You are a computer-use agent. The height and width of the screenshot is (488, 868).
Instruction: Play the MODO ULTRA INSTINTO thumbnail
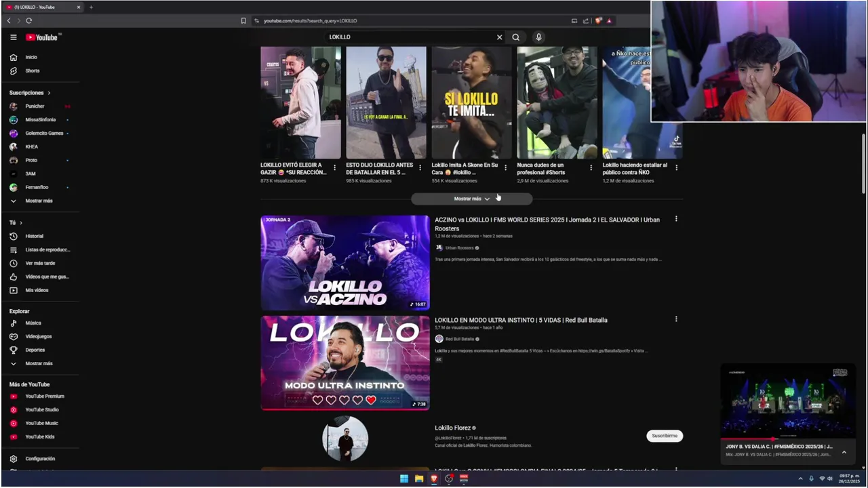(x=345, y=363)
